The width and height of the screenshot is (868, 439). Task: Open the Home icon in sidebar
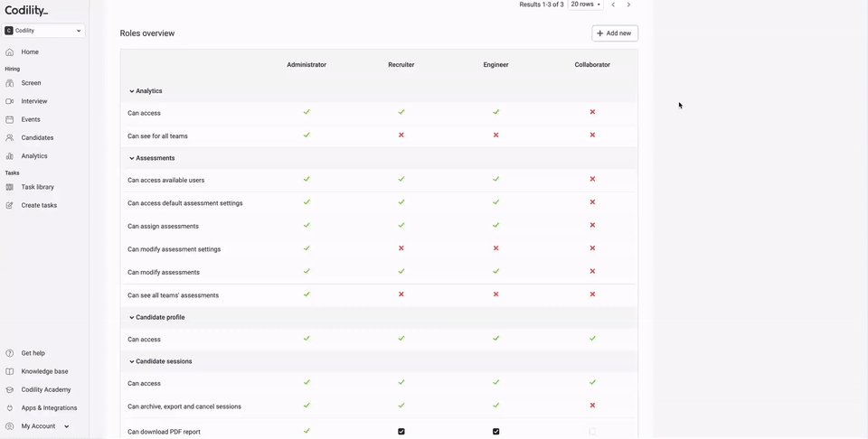tap(9, 52)
